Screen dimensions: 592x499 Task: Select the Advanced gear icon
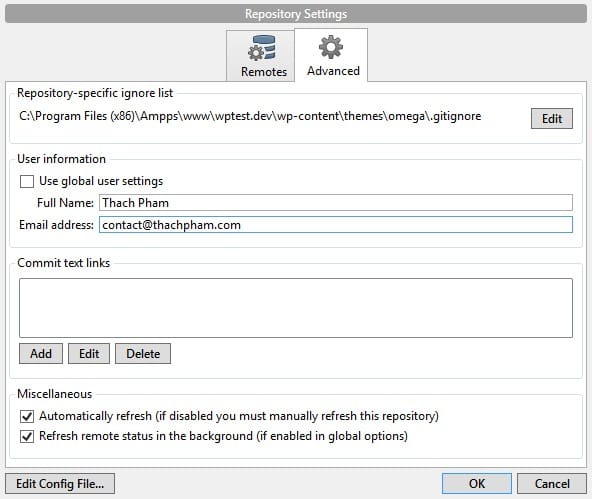[331, 47]
